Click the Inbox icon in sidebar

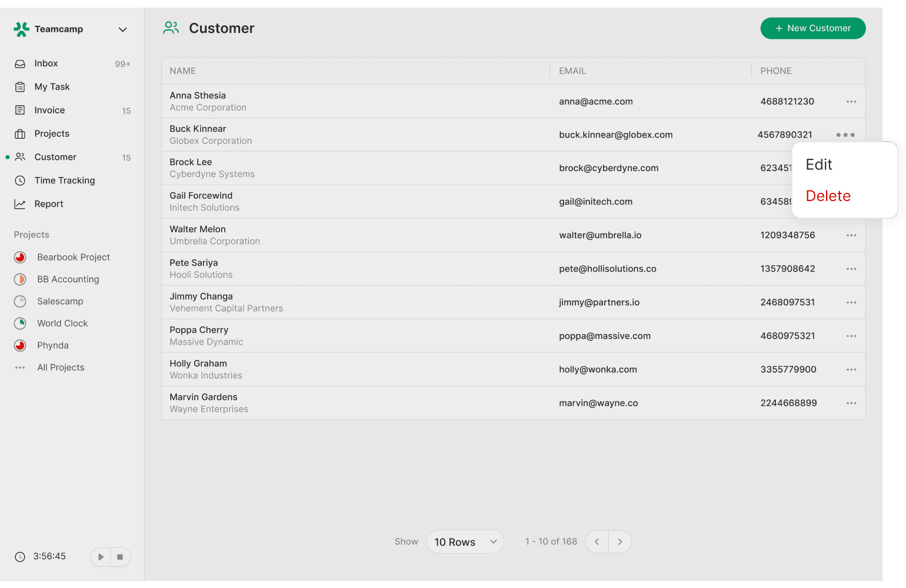(x=20, y=64)
